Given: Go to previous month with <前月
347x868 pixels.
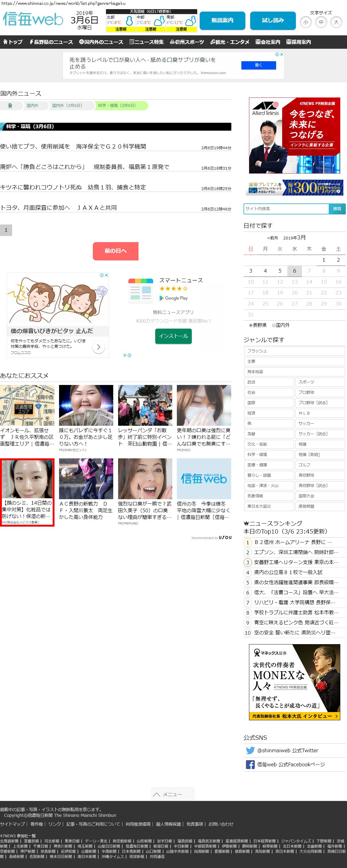Looking at the screenshot, I should [x=272, y=238].
